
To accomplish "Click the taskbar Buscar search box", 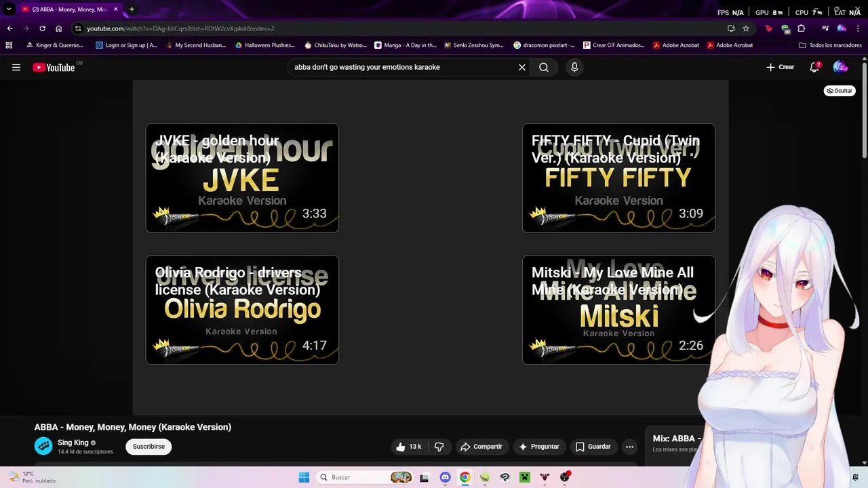I will pyautogui.click(x=366, y=477).
